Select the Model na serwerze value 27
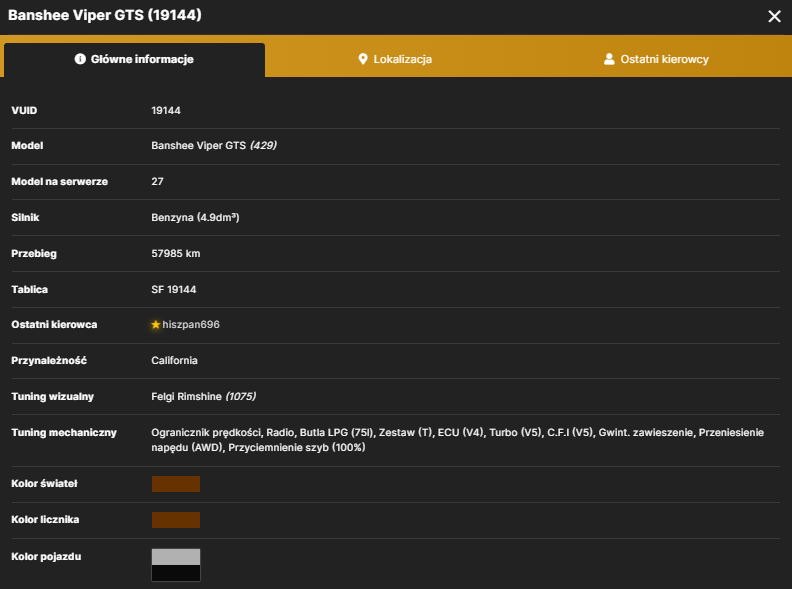This screenshot has height=589, width=792. (x=157, y=181)
